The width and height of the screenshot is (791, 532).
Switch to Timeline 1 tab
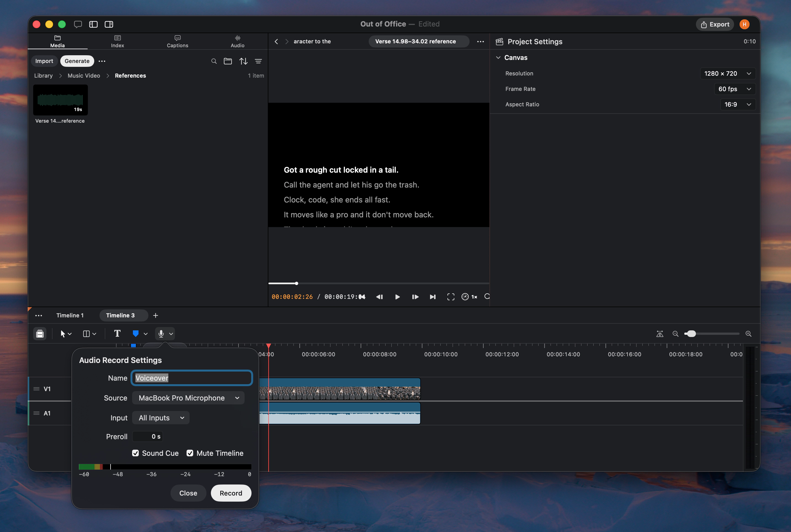point(70,315)
